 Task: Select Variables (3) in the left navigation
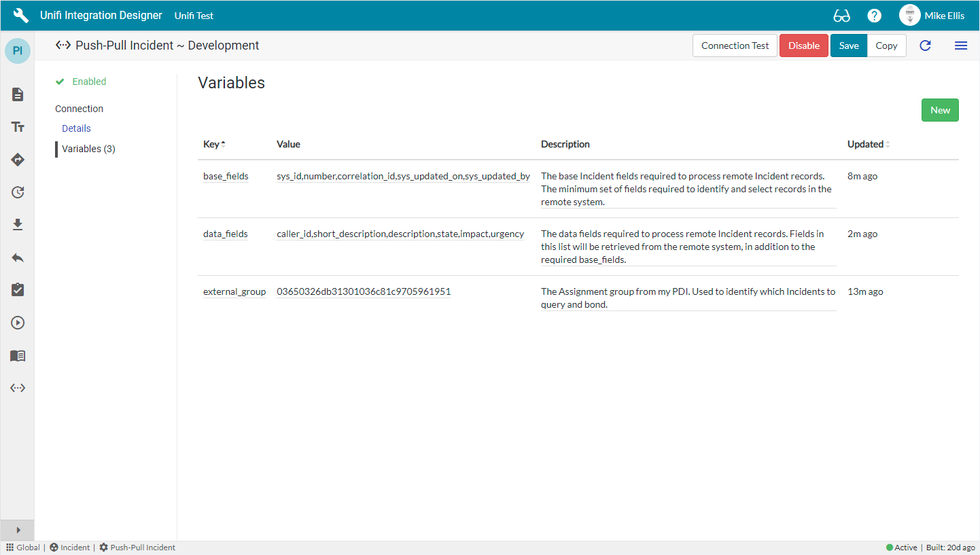tap(88, 149)
